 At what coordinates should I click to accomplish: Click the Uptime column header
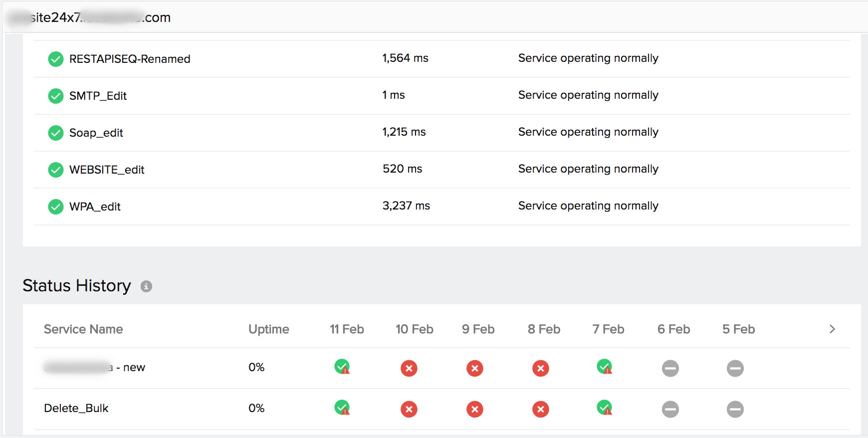click(268, 329)
